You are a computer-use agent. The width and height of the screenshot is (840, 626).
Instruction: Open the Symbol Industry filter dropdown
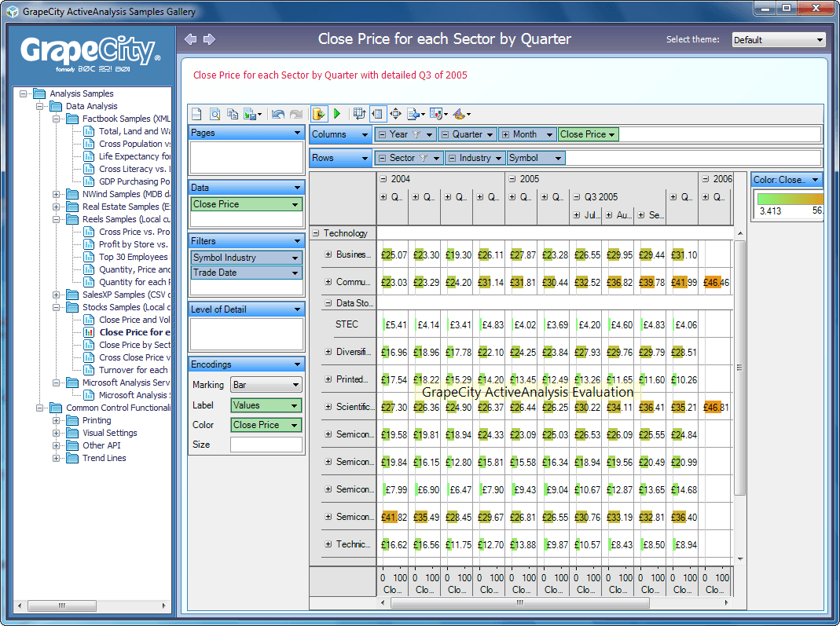(x=247, y=258)
